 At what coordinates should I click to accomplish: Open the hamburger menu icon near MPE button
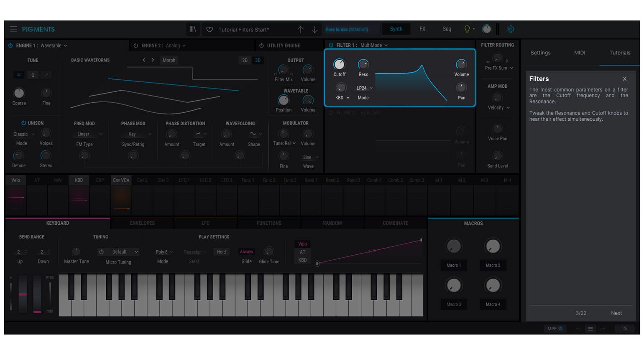tap(590, 329)
